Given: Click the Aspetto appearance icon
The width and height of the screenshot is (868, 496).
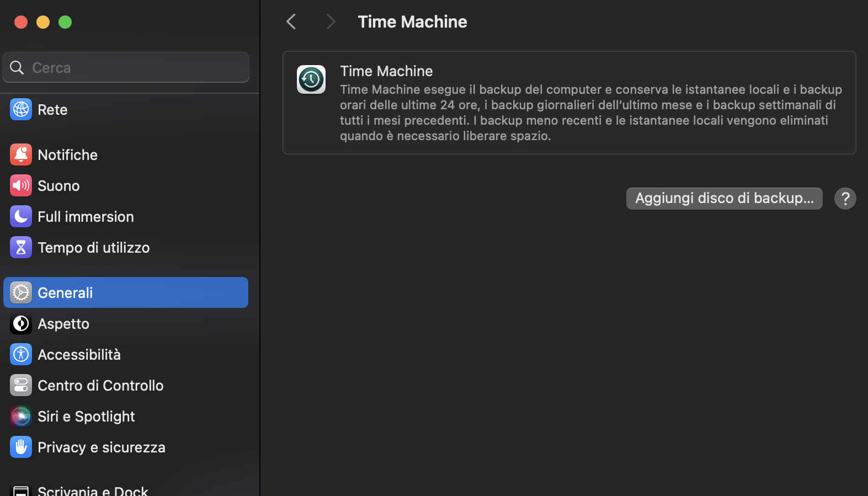Looking at the screenshot, I should [21, 323].
